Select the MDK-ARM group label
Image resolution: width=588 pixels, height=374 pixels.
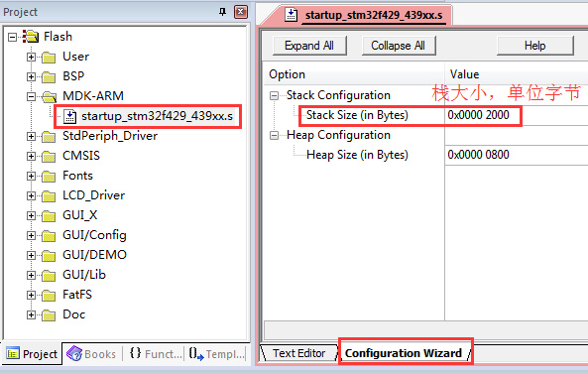(x=93, y=96)
